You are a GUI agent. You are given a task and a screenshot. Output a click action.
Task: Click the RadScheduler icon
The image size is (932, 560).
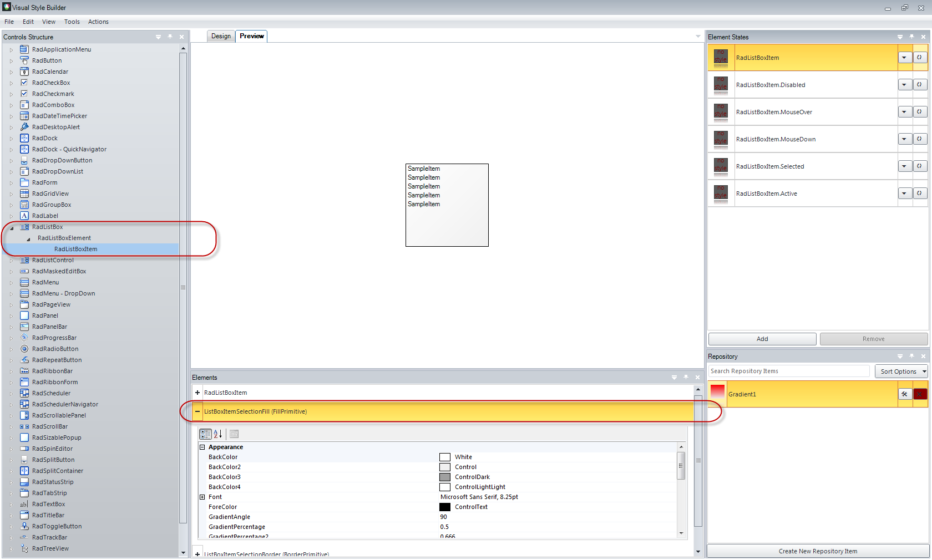pyautogui.click(x=24, y=393)
